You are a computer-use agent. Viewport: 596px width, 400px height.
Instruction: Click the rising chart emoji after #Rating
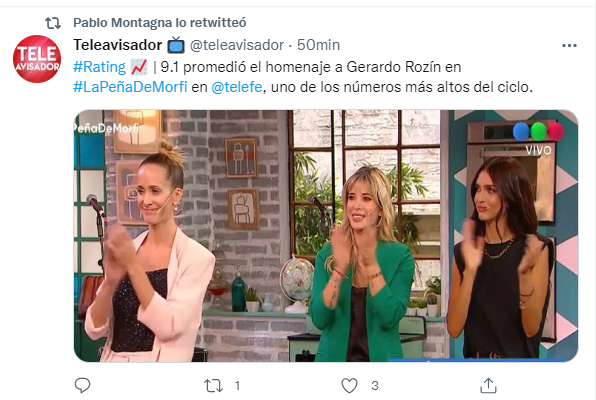139,67
